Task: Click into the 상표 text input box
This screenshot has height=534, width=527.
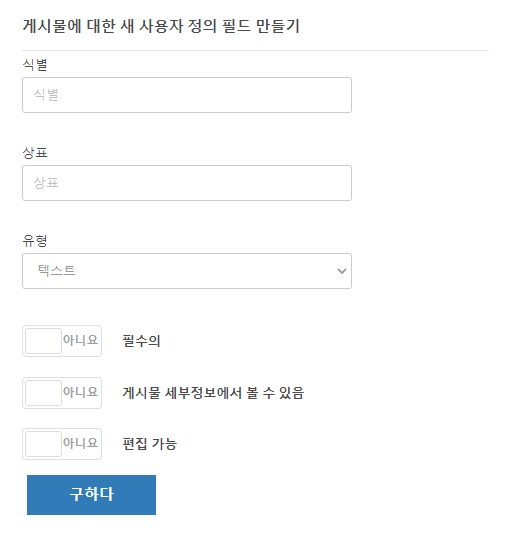Action: tap(187, 183)
